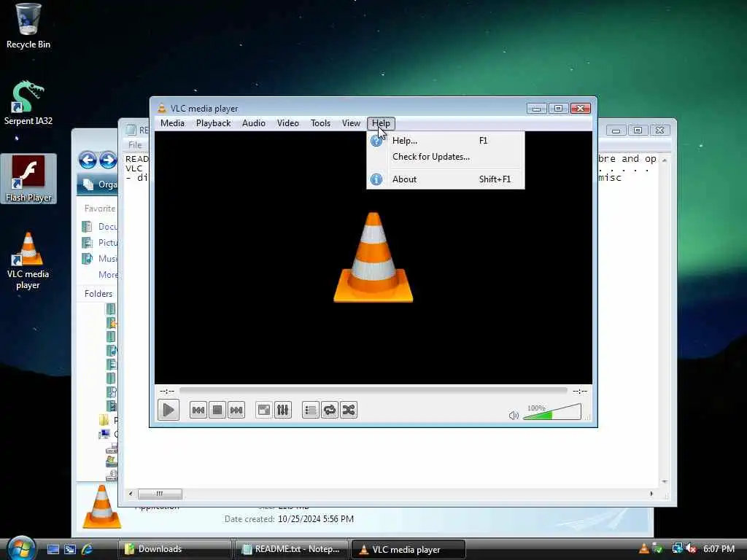Stop playback with the Stop button
747x560 pixels.
(x=217, y=410)
